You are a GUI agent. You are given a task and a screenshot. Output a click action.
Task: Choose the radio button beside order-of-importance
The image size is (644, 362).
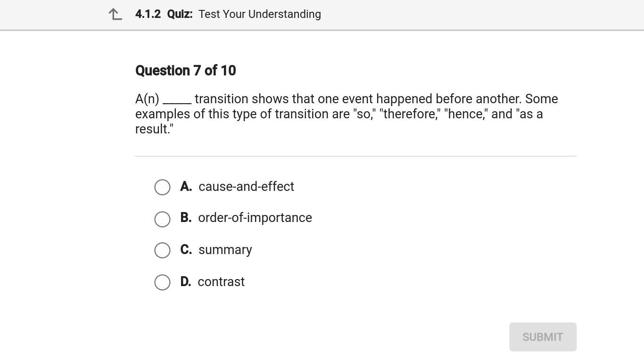(162, 219)
